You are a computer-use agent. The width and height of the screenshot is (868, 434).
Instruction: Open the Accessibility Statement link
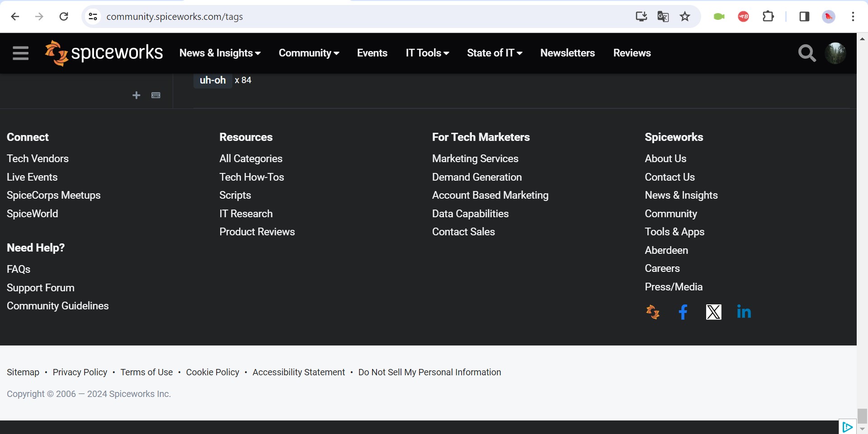pyautogui.click(x=298, y=372)
